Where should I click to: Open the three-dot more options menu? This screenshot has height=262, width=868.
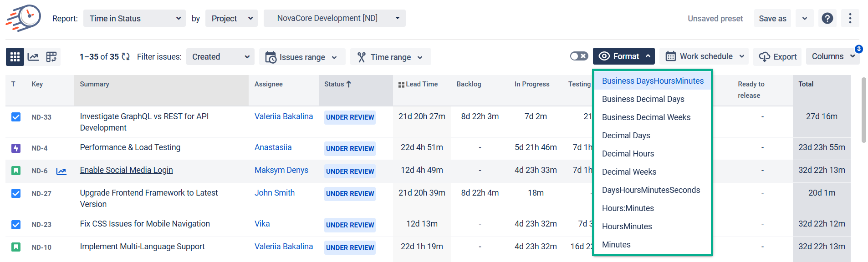[x=850, y=18]
